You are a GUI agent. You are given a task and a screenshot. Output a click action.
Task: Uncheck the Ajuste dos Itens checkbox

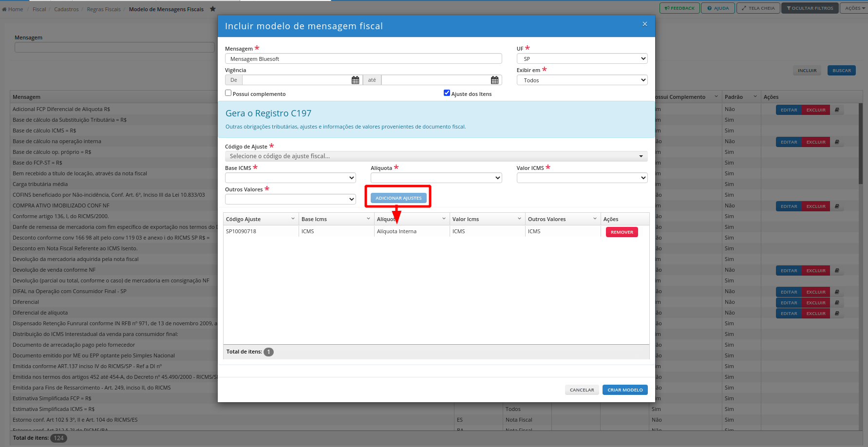447,93
